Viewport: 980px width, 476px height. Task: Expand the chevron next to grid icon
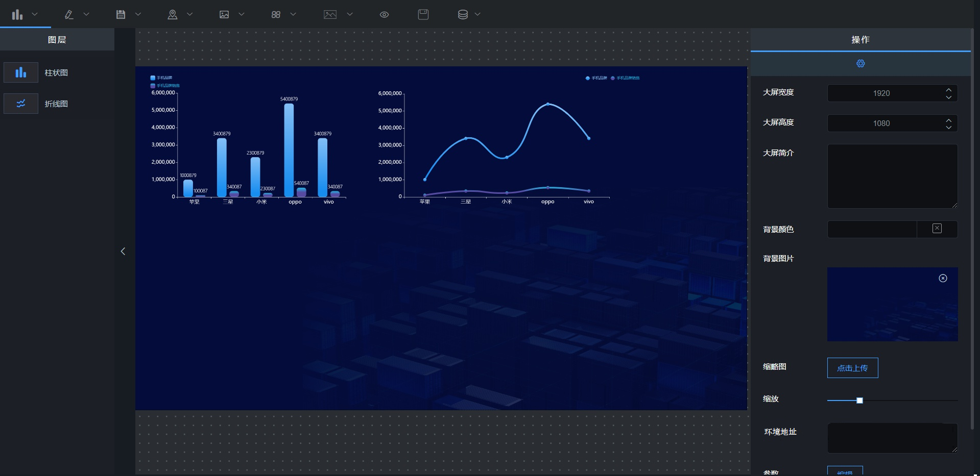coord(293,14)
